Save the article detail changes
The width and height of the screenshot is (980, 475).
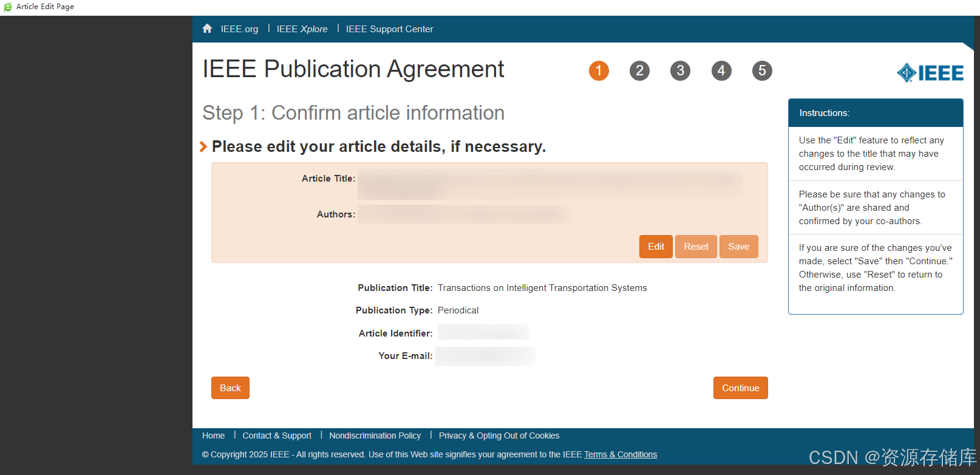coord(738,247)
